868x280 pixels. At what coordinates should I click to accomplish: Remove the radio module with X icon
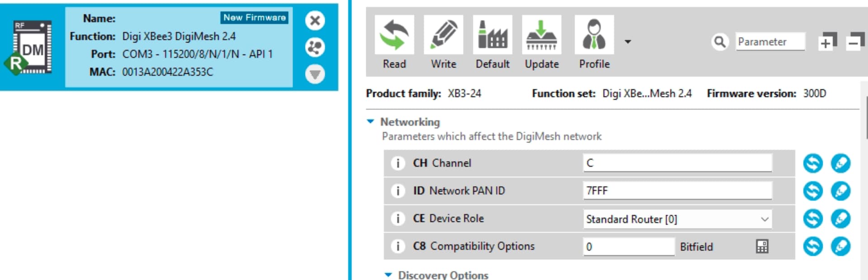point(315,20)
